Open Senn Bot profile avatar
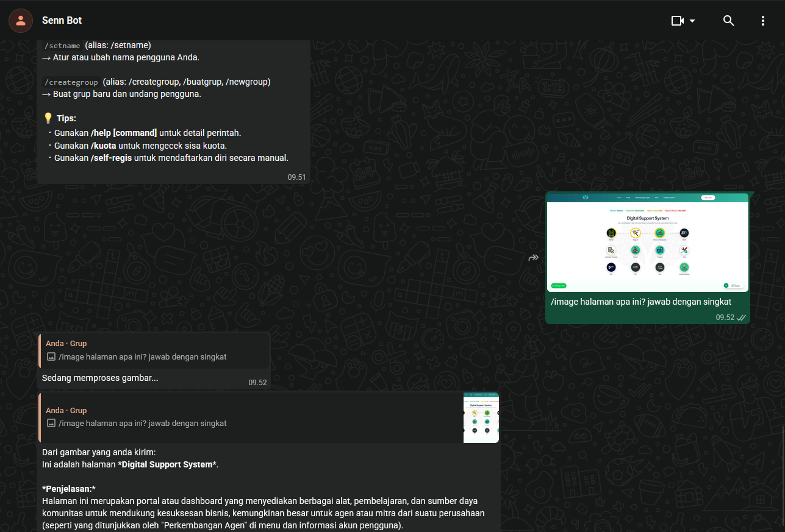Viewport: 785px width, 532px height. pyautogui.click(x=21, y=21)
